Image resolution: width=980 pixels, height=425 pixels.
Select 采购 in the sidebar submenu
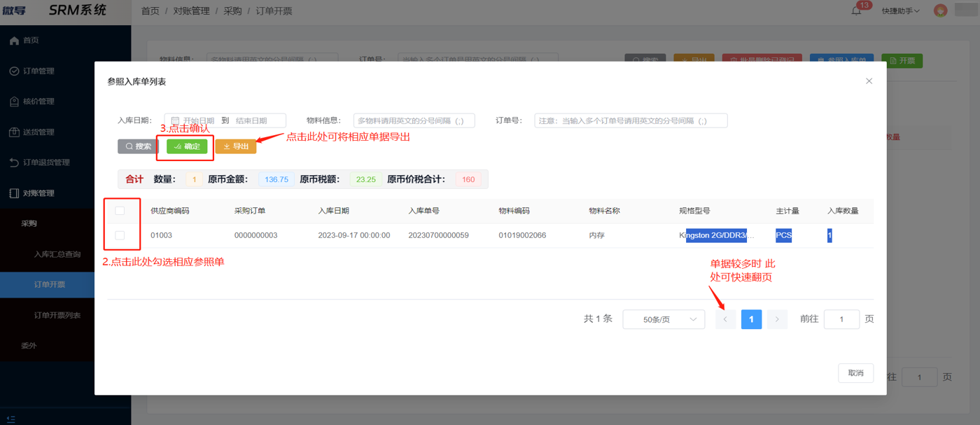29,224
